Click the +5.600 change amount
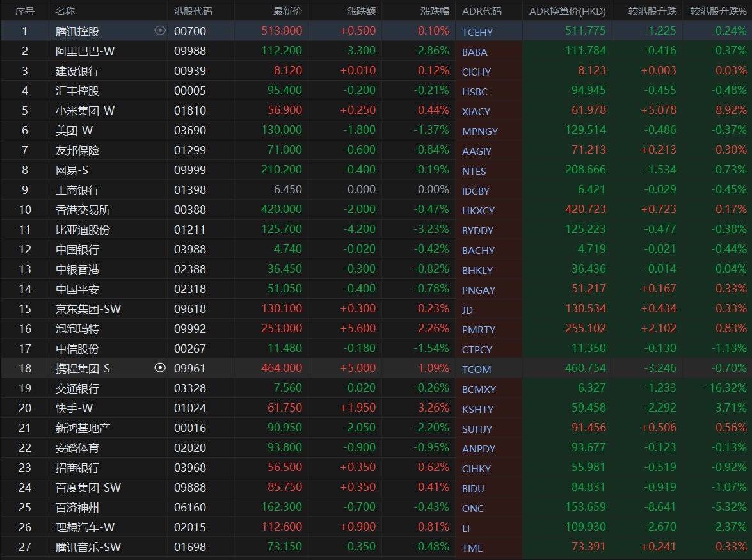752x560 pixels. click(x=358, y=328)
